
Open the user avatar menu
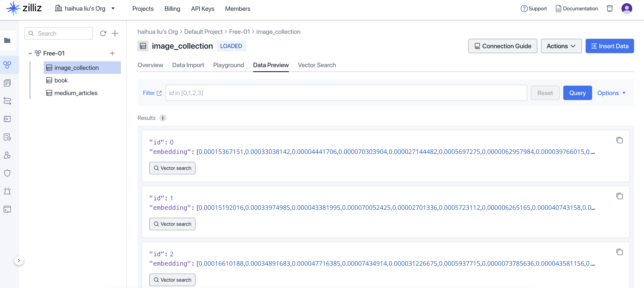coord(626,9)
